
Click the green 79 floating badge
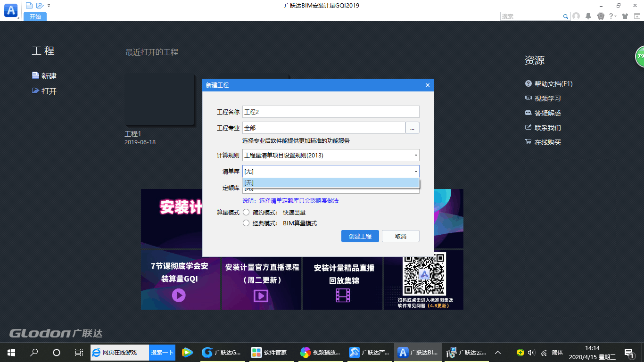click(x=640, y=57)
